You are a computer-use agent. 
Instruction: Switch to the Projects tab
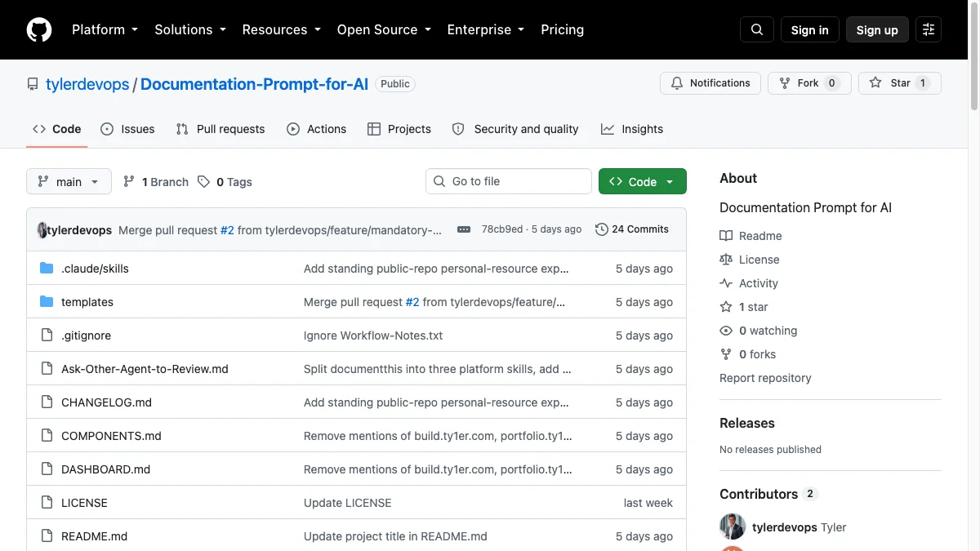399,129
